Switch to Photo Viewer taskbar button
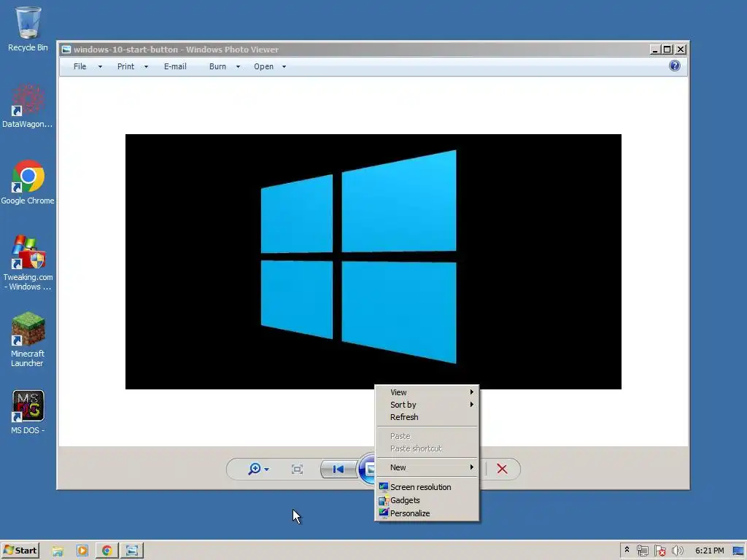This screenshot has width=747, height=560. tap(131, 551)
